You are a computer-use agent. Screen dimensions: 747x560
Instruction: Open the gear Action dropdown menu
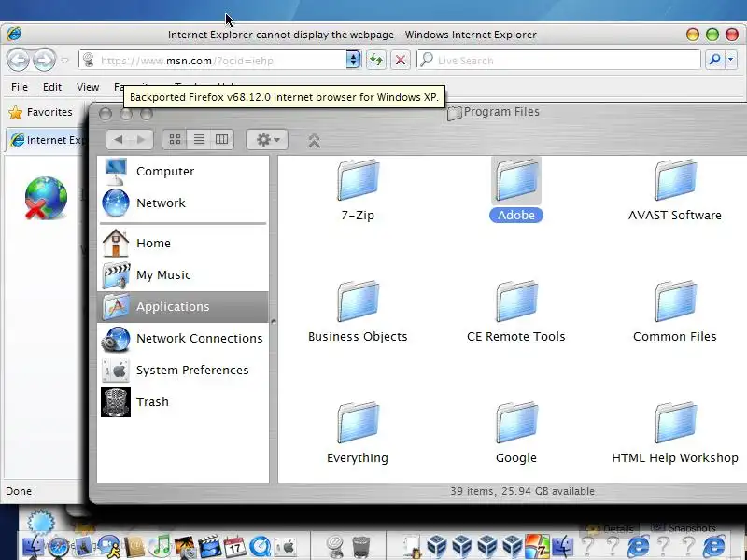pyautogui.click(x=267, y=139)
